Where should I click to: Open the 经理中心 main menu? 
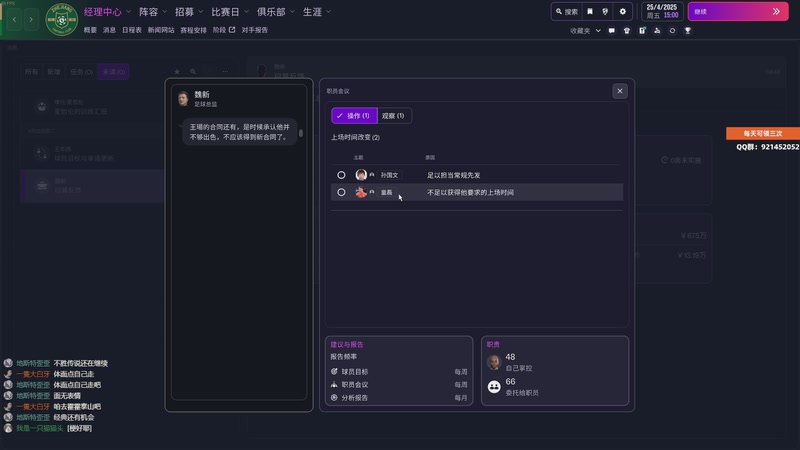[x=103, y=12]
